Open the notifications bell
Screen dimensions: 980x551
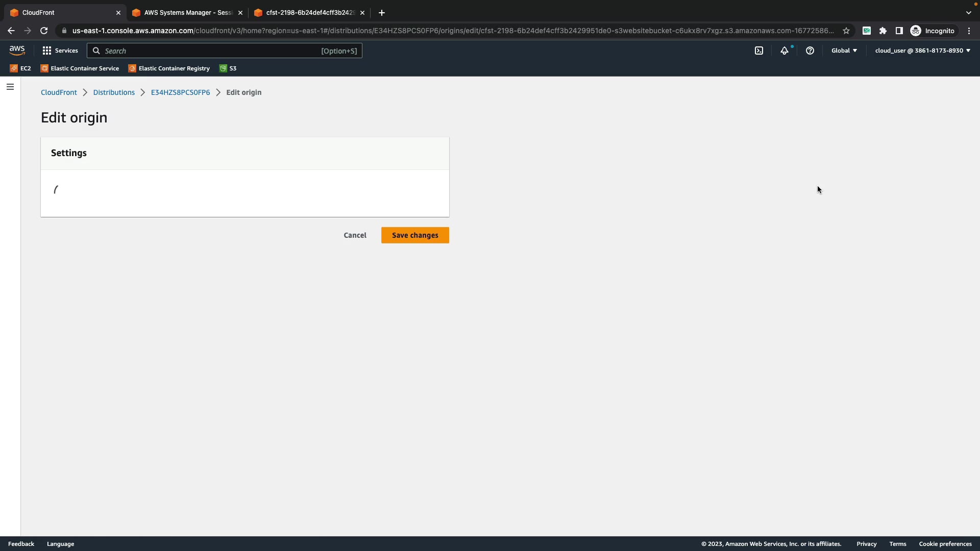tap(785, 51)
